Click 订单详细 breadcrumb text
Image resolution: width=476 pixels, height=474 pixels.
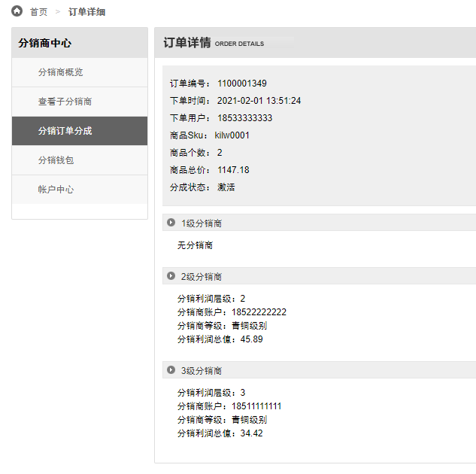(x=86, y=12)
